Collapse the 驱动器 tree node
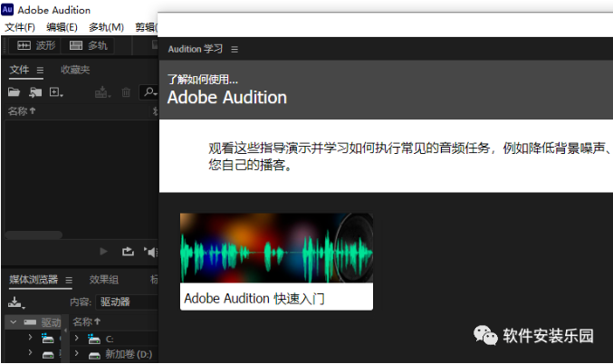The width and height of the screenshot is (613, 364). click(x=13, y=322)
